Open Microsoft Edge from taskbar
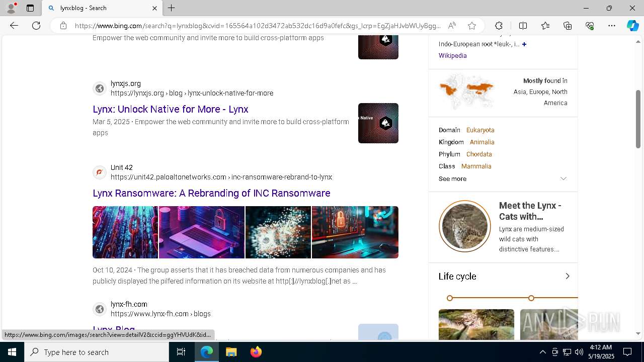Screen dimensions: 644x362 (207, 352)
